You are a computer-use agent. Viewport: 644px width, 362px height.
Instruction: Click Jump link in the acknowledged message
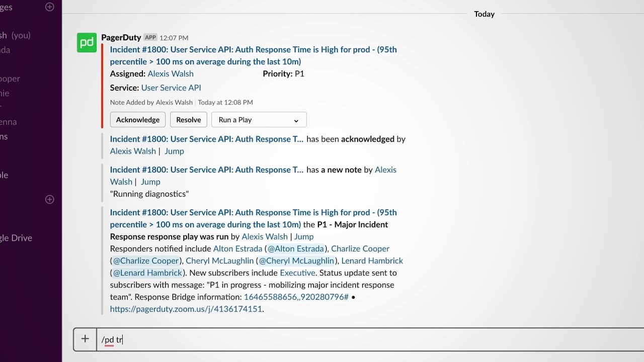[174, 151]
